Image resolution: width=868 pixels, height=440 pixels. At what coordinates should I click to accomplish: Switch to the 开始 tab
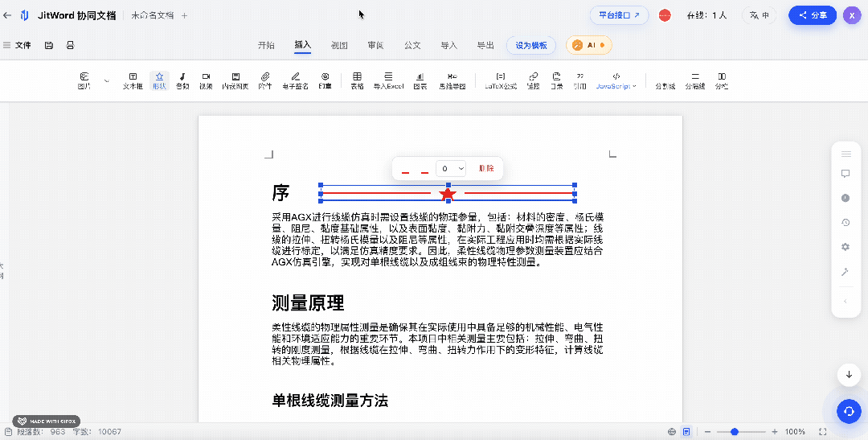click(x=266, y=45)
